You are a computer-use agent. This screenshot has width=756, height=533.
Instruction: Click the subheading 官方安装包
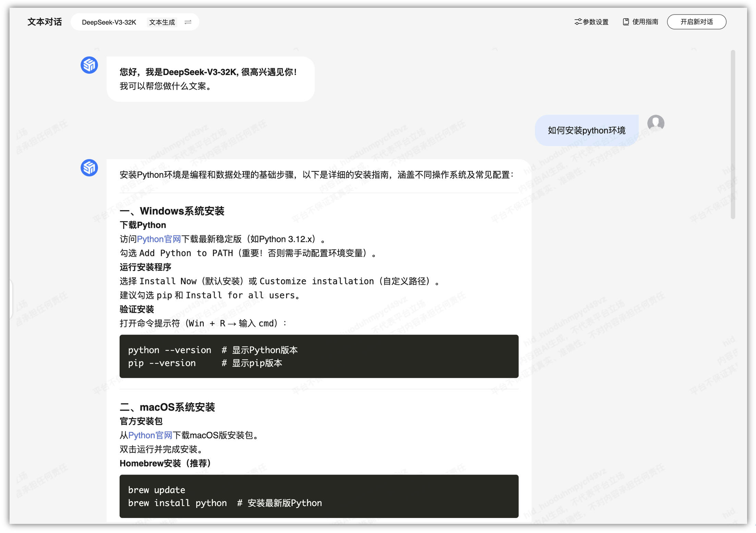141,421
